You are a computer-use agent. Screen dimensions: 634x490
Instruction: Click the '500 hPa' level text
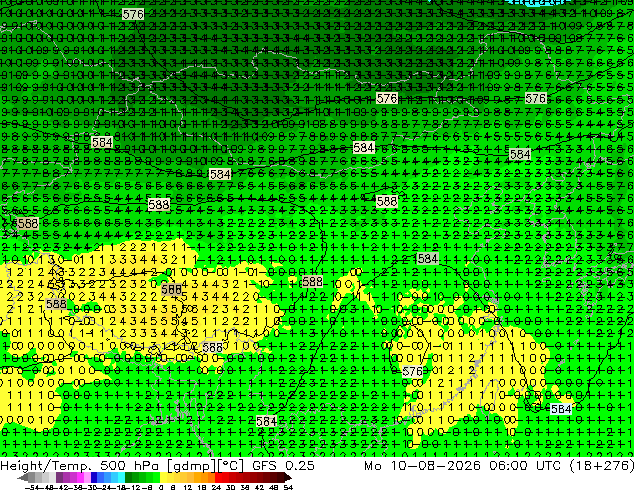[128, 465]
